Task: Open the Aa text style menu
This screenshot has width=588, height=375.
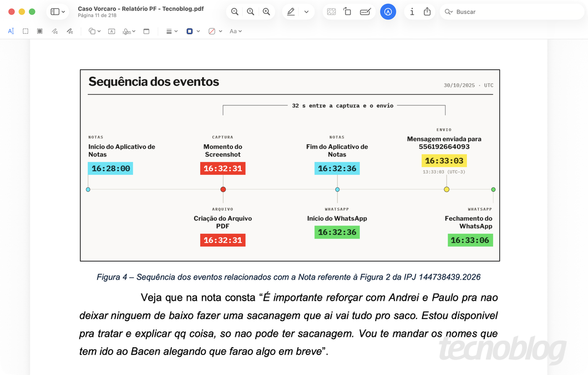Action: pyautogui.click(x=236, y=31)
